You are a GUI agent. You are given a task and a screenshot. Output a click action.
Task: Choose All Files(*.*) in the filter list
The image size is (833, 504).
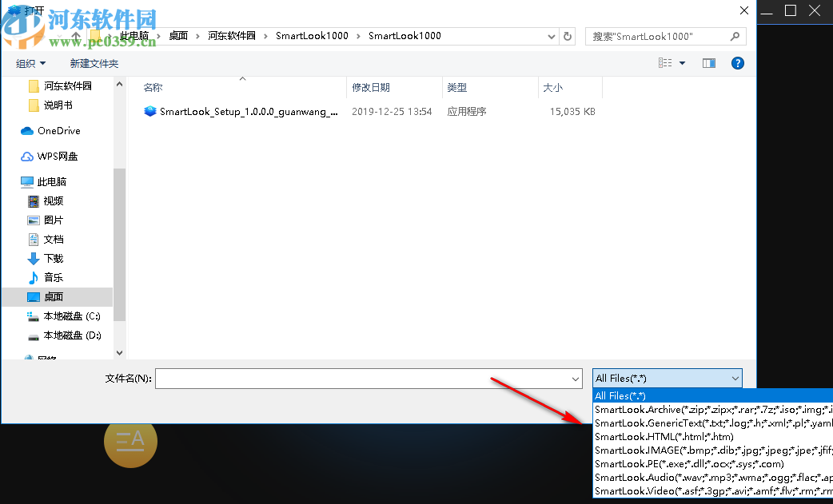tap(712, 396)
